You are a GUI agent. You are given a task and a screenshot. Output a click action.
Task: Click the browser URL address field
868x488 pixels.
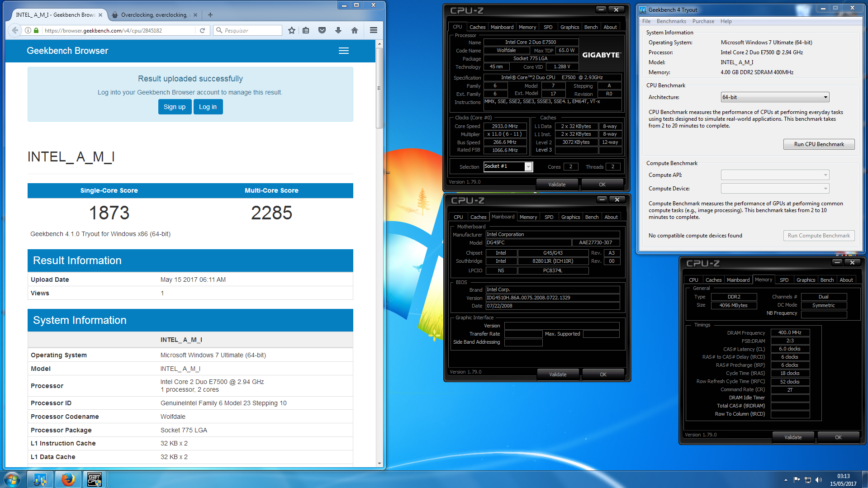click(119, 30)
